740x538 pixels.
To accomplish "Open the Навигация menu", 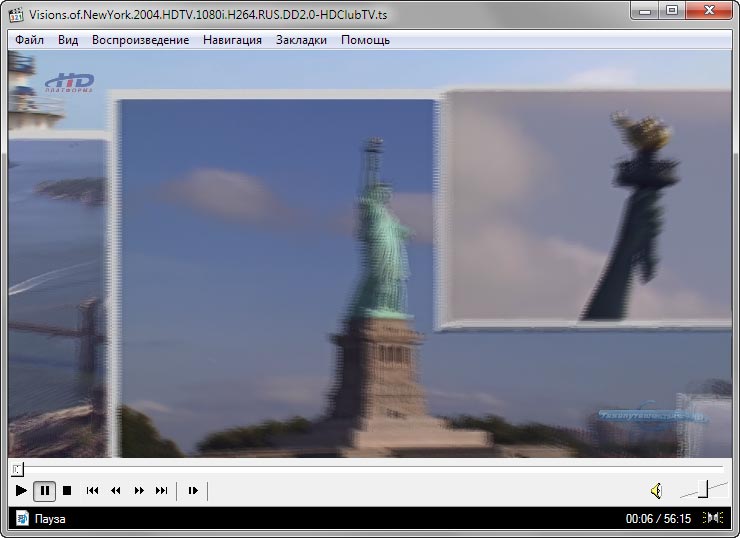I will pos(232,40).
